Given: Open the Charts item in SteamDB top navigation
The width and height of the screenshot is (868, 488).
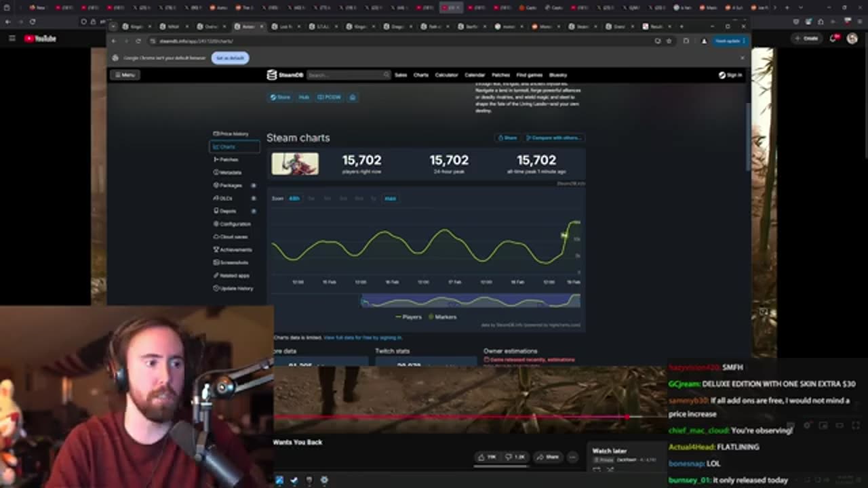Looking at the screenshot, I should click(421, 75).
